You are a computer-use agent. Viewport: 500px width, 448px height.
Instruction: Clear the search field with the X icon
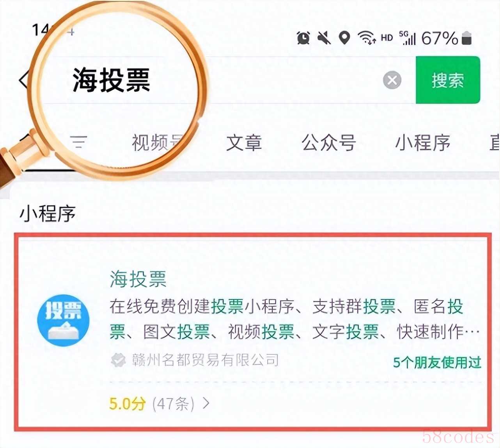392,80
